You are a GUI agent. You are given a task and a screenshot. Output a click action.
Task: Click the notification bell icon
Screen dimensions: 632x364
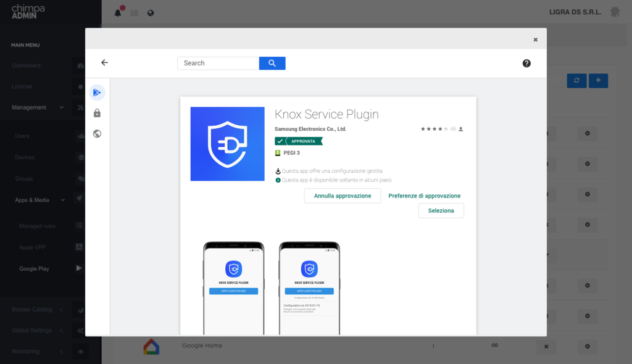click(x=118, y=13)
